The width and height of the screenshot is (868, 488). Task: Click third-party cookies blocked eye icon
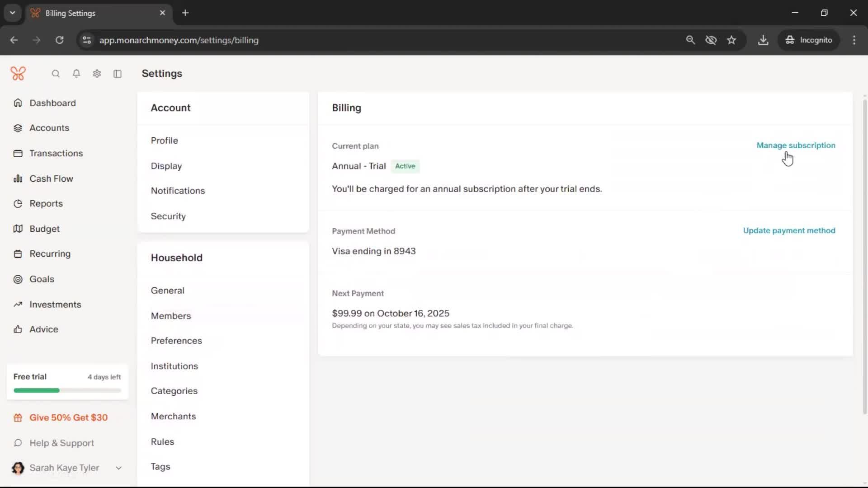coord(711,40)
